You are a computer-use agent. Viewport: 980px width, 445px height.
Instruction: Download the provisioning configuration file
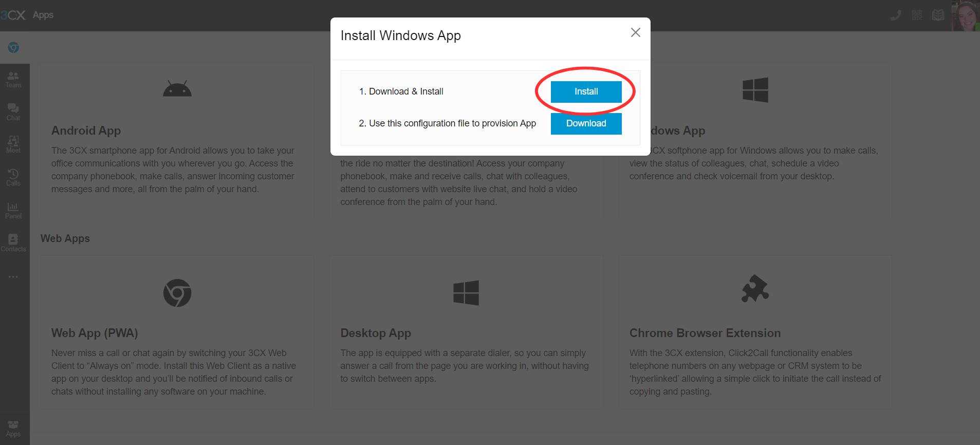point(586,123)
